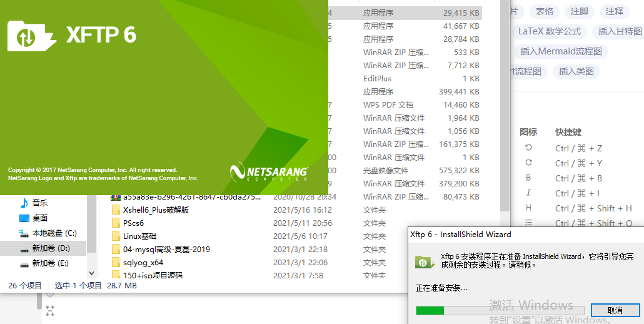Click 插入Mermaid流程图 button
The height and width of the screenshot is (324, 644).
[561, 52]
